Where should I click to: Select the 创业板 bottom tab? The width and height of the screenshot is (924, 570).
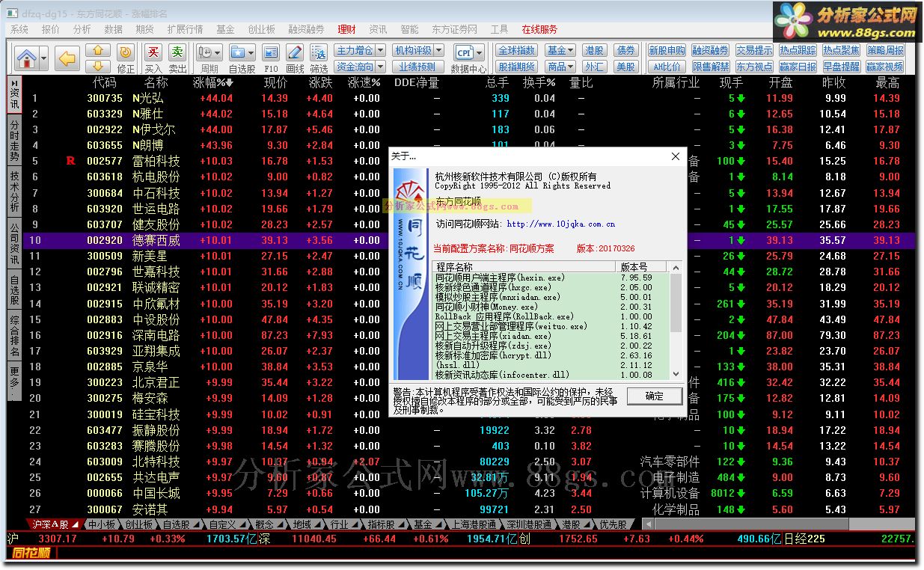pyautogui.click(x=138, y=524)
